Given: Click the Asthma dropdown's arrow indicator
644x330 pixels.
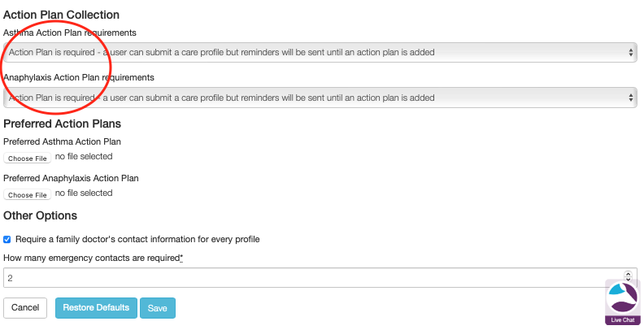Looking at the screenshot, I should tap(631, 52).
